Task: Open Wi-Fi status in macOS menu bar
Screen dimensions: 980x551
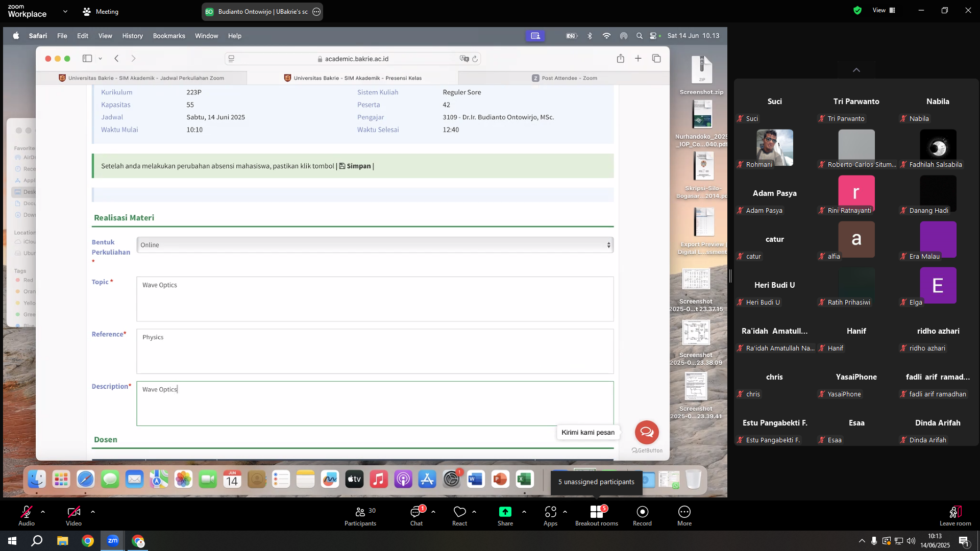Action: pos(606,36)
